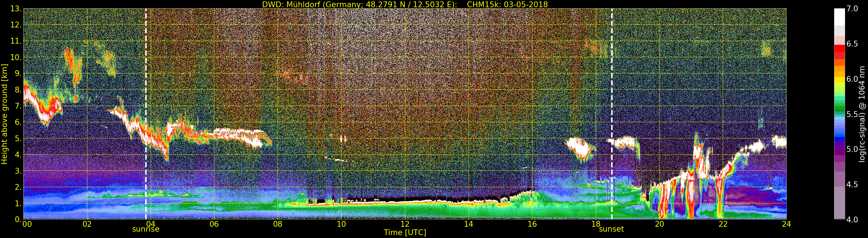
Task: Click the x-axis tick label '16'
Action: (532, 224)
